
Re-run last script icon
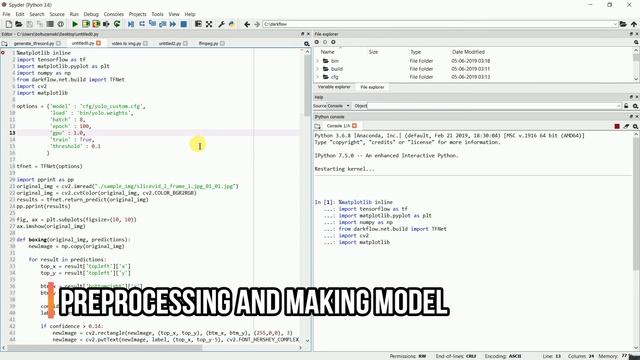(117, 24)
